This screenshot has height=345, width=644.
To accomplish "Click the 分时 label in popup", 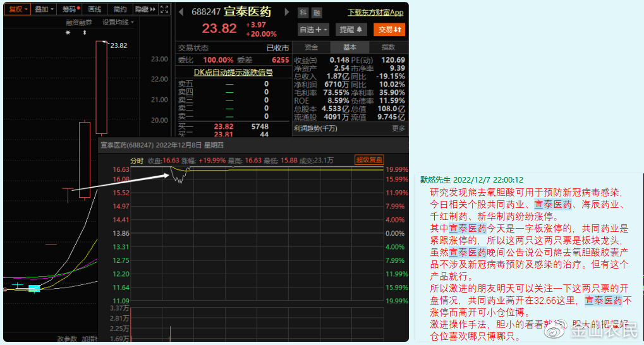I will pyautogui.click(x=137, y=160).
